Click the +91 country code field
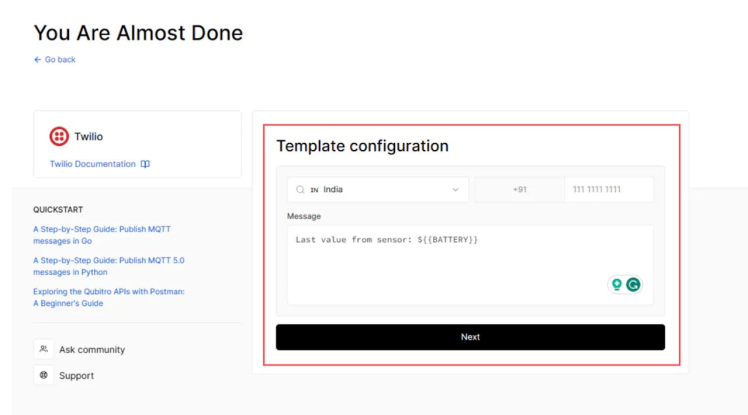Image resolution: width=748 pixels, height=415 pixels. coord(519,189)
